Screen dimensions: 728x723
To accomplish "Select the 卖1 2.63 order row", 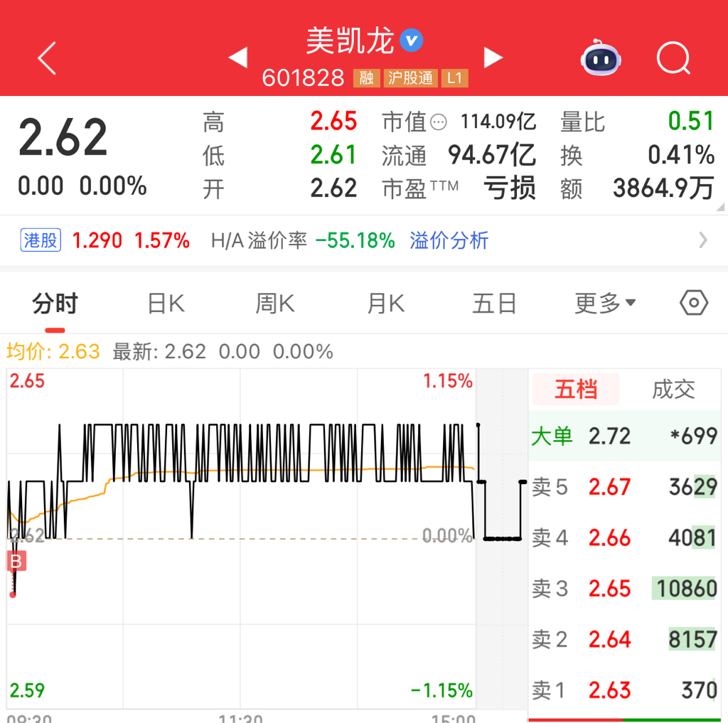I will point(624,690).
